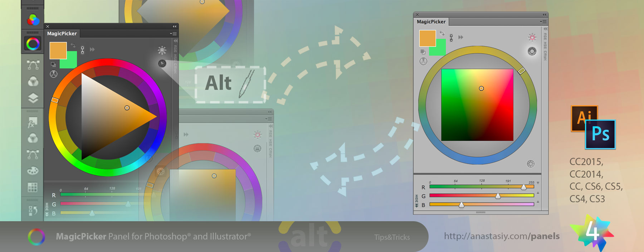The height and width of the screenshot is (252, 644).
Task: Click color scheme icon in light panel
Action: [x=423, y=61]
